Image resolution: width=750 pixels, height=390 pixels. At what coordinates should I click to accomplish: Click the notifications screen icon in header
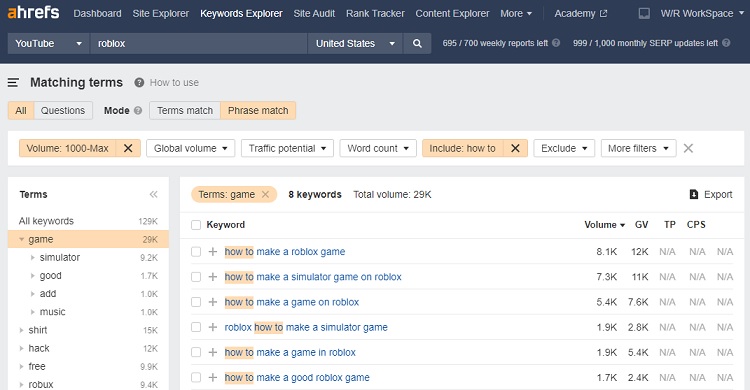(x=644, y=13)
